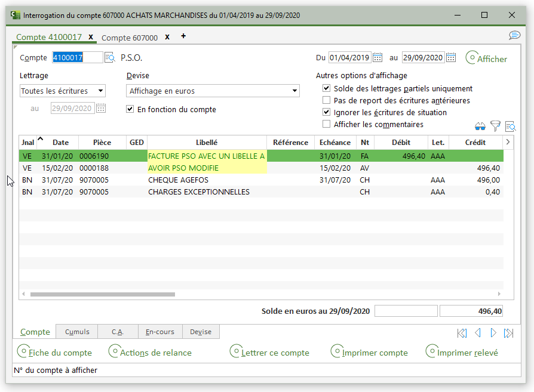Open the En-cours tab
The image size is (534, 392).
click(160, 332)
